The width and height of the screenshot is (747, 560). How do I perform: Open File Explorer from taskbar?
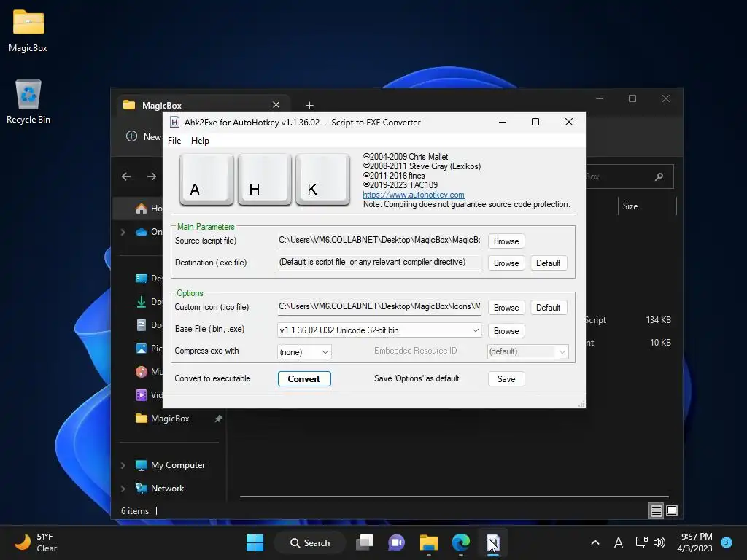[x=429, y=542]
